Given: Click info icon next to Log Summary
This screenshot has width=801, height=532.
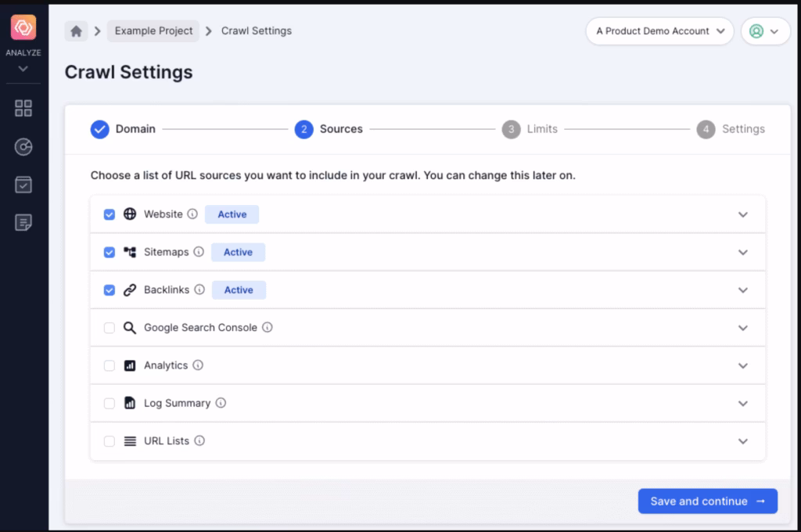Looking at the screenshot, I should coord(221,404).
